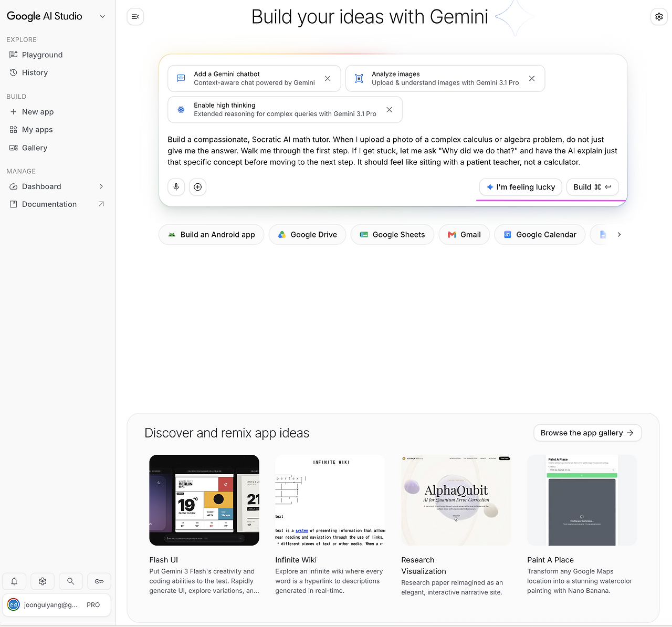Remove the Enable high thinking chip
The height and width of the screenshot is (627, 672).
point(389,109)
